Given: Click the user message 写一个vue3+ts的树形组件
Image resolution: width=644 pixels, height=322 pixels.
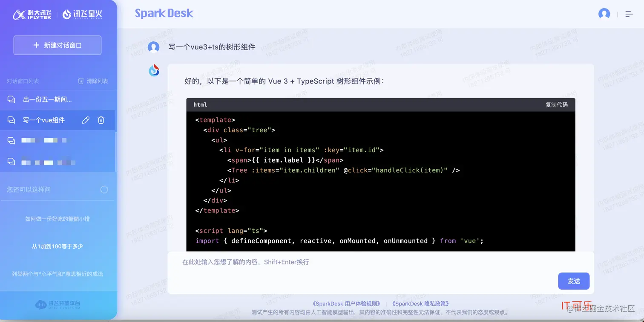Looking at the screenshot, I should coord(212,47).
